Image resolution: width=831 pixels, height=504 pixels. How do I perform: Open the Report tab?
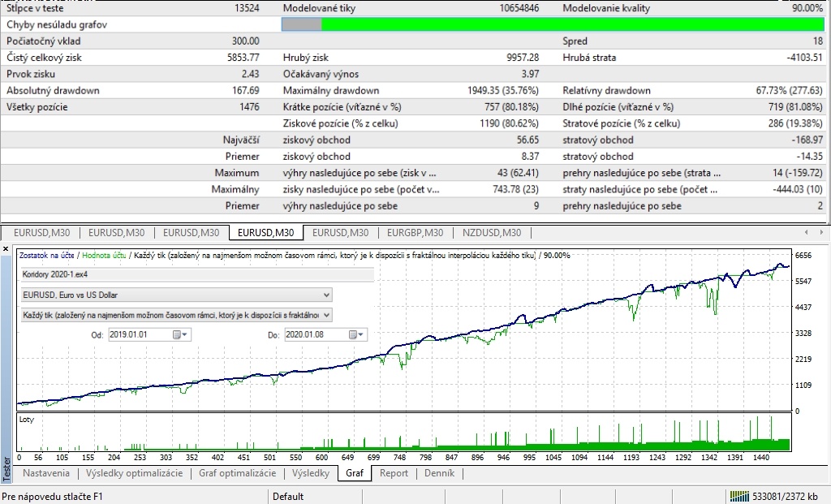(394, 473)
